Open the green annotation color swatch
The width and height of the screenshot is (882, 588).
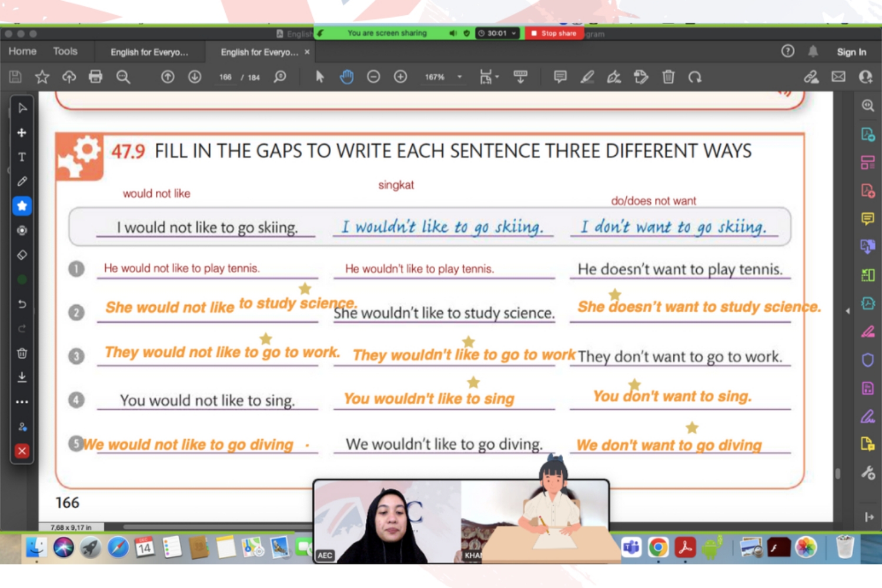pyautogui.click(x=22, y=280)
